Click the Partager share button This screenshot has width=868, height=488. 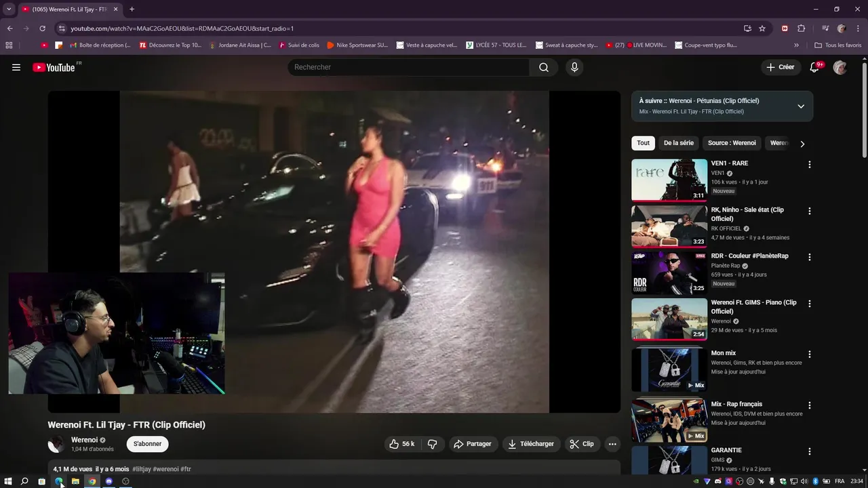pyautogui.click(x=472, y=444)
